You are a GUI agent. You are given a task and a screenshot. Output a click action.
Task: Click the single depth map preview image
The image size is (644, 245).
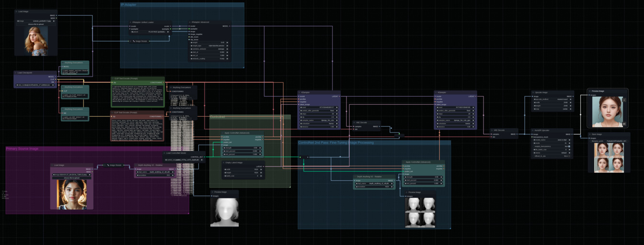pyautogui.click(x=224, y=212)
